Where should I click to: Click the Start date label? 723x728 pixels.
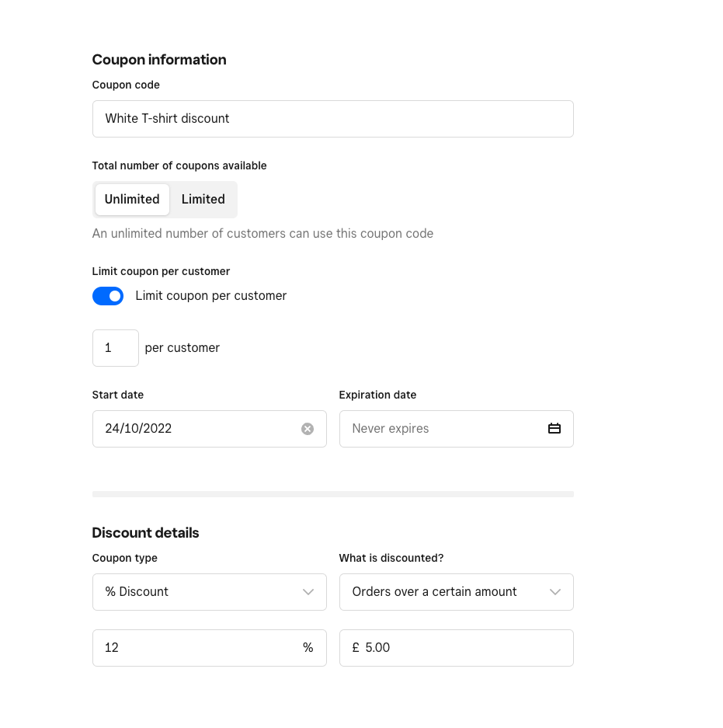pos(118,395)
